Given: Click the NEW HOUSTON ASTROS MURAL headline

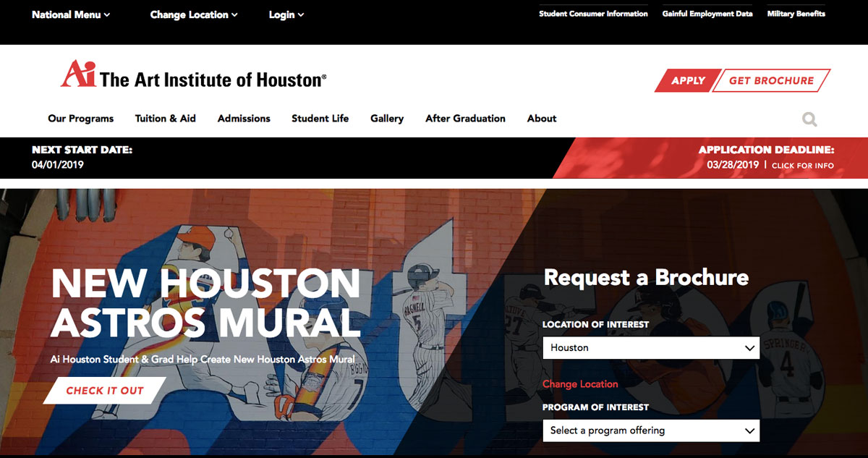Looking at the screenshot, I should pyautogui.click(x=205, y=302).
